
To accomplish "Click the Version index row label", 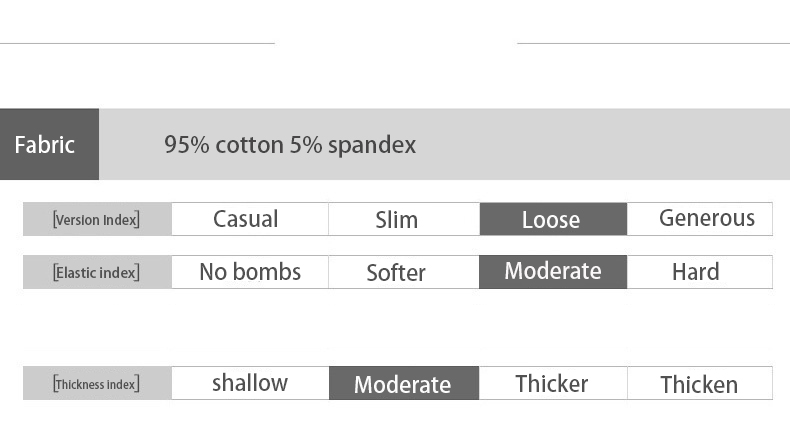I will (97, 219).
